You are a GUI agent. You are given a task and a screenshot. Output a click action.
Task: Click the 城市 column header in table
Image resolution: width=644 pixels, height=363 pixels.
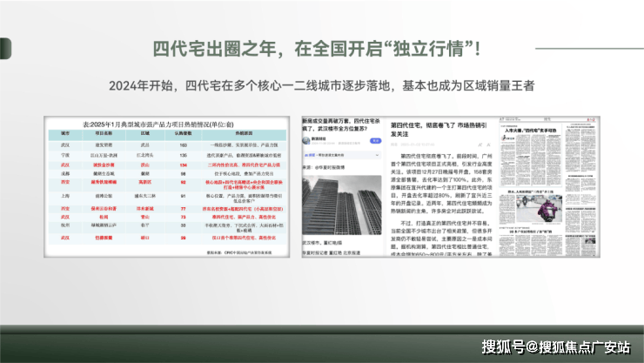coord(65,134)
